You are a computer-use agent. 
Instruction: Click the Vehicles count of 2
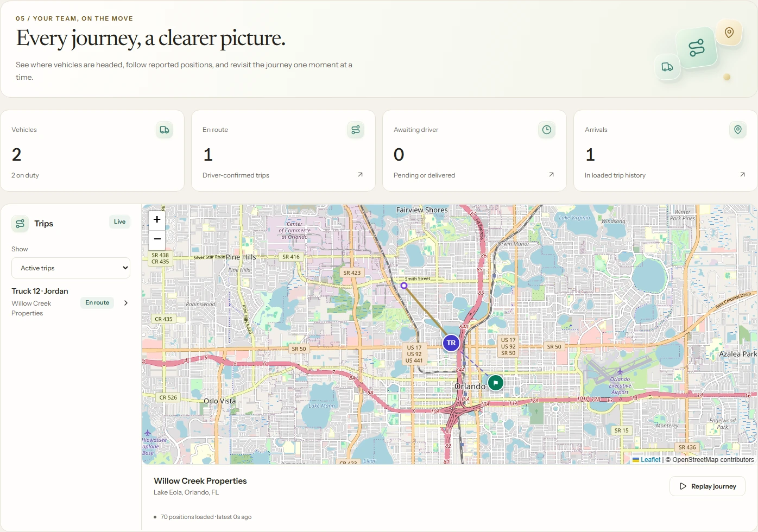pos(17,155)
